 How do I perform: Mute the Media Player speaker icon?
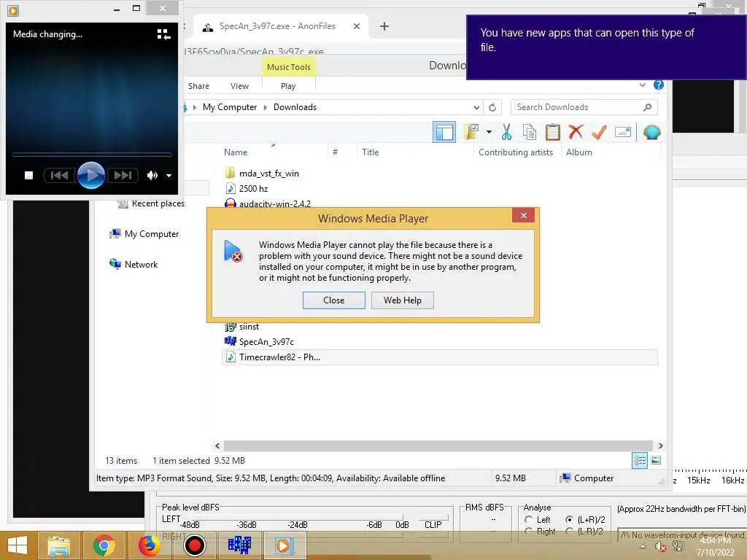coord(152,175)
